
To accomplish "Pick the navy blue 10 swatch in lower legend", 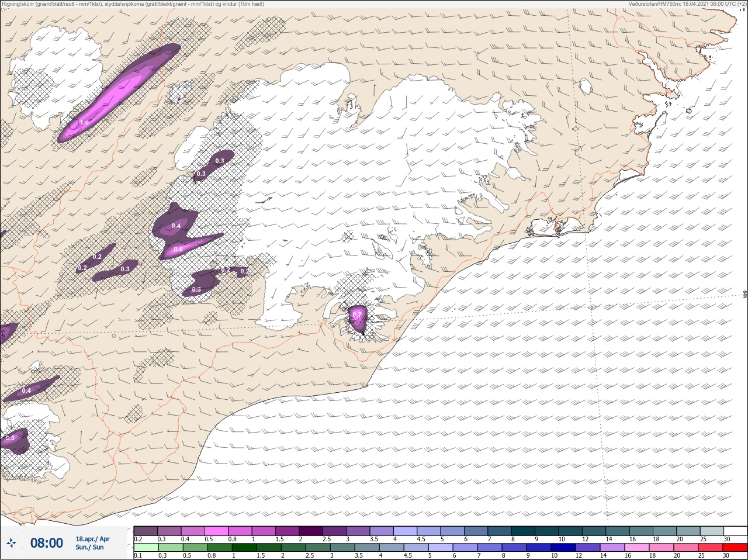I will point(563,548).
